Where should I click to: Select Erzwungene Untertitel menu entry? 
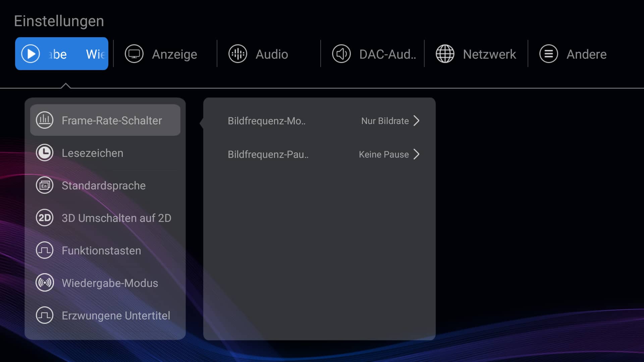pyautogui.click(x=116, y=315)
